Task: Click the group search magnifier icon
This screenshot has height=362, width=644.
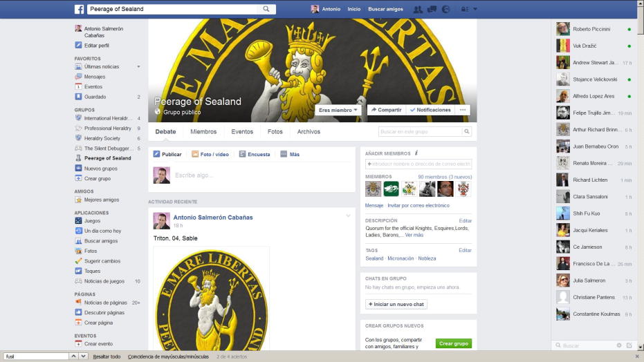Action: [466, 131]
